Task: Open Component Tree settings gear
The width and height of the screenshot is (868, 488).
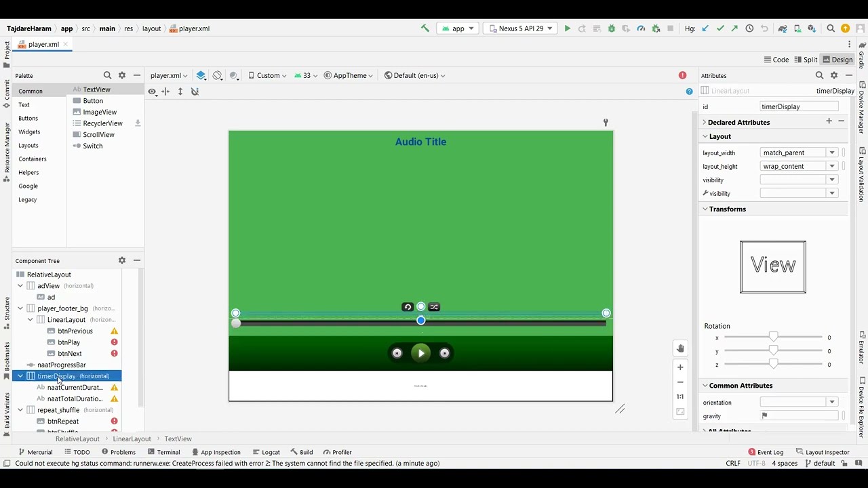Action: click(x=122, y=260)
